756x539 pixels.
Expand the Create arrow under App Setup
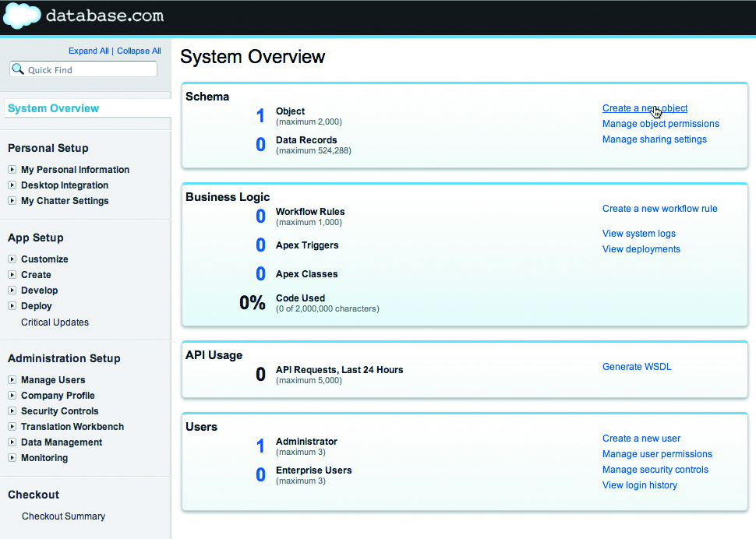[x=12, y=274]
